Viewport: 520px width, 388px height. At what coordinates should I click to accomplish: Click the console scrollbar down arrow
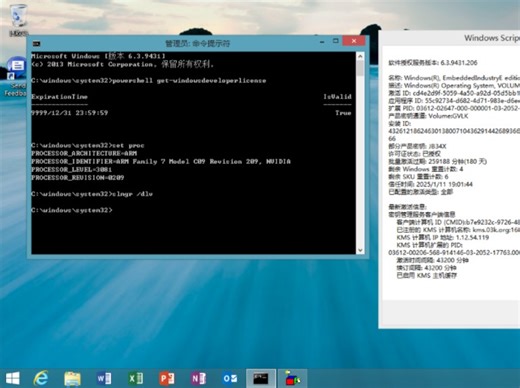tap(360, 250)
